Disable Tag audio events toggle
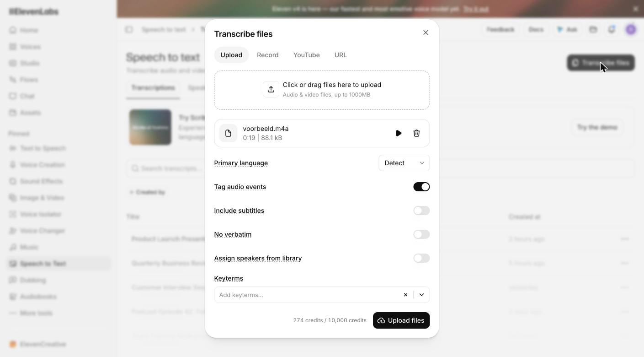Screen dimensions: 644x357 [x=421, y=187]
